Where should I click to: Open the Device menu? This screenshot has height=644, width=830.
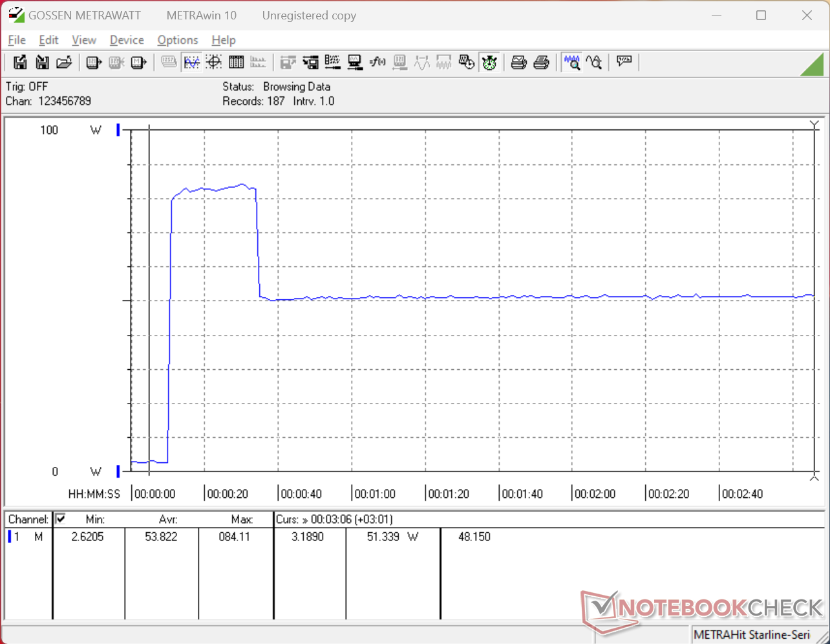[127, 40]
